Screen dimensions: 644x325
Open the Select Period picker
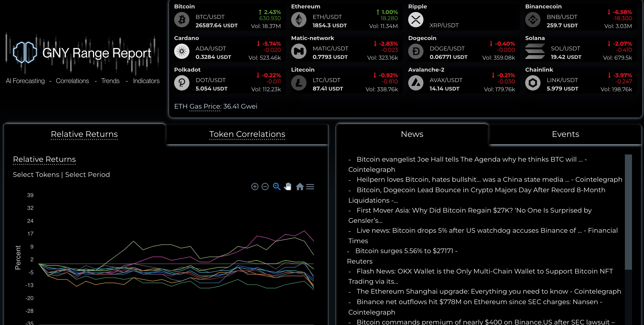87,175
